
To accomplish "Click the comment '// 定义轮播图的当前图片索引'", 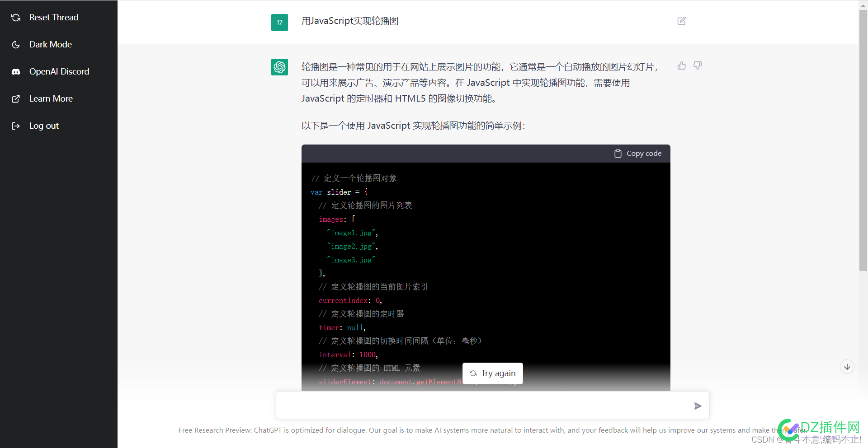I will point(373,287).
